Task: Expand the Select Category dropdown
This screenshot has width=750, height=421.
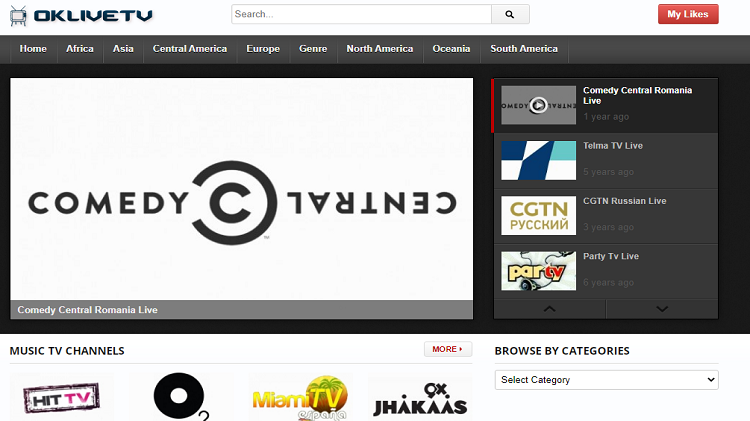Action: pos(607,380)
